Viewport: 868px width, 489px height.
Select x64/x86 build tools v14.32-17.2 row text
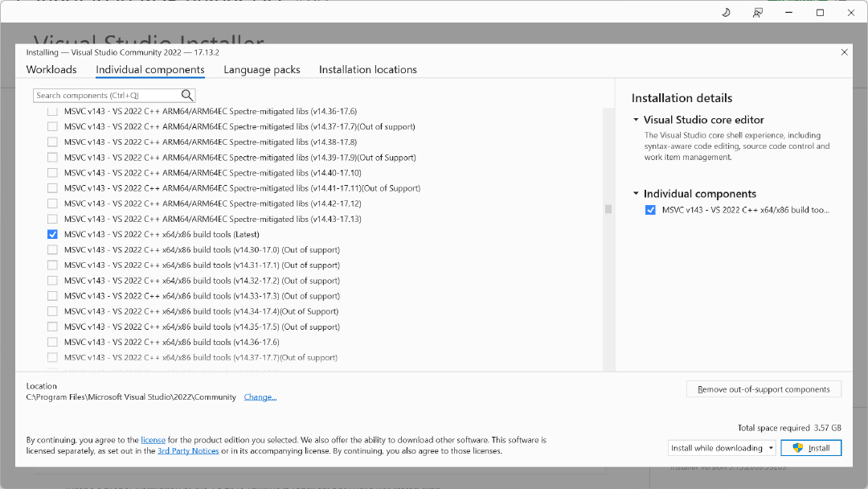[x=202, y=281]
